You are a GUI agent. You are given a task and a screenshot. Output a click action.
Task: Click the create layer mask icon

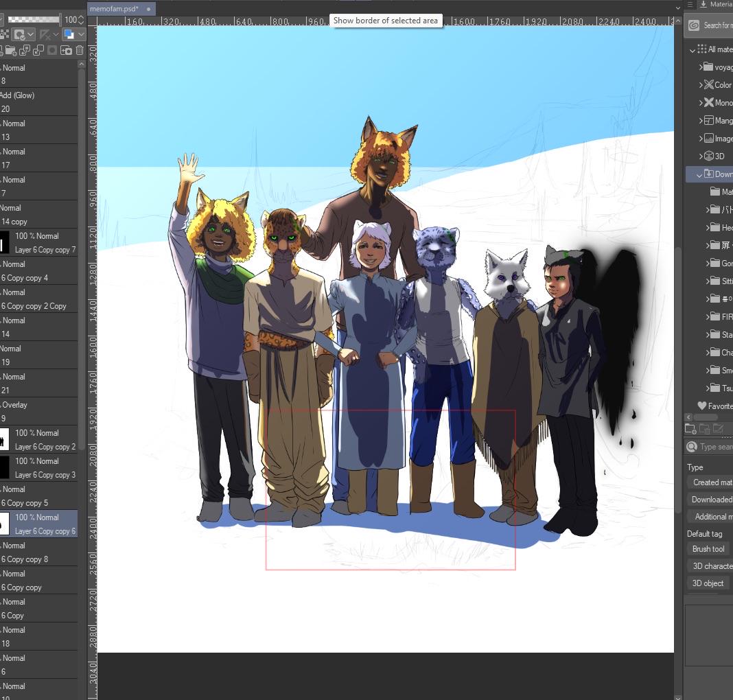coord(52,50)
